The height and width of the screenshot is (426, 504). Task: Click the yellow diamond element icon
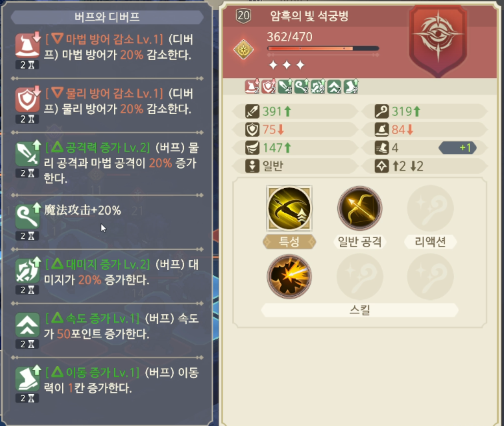(x=243, y=49)
